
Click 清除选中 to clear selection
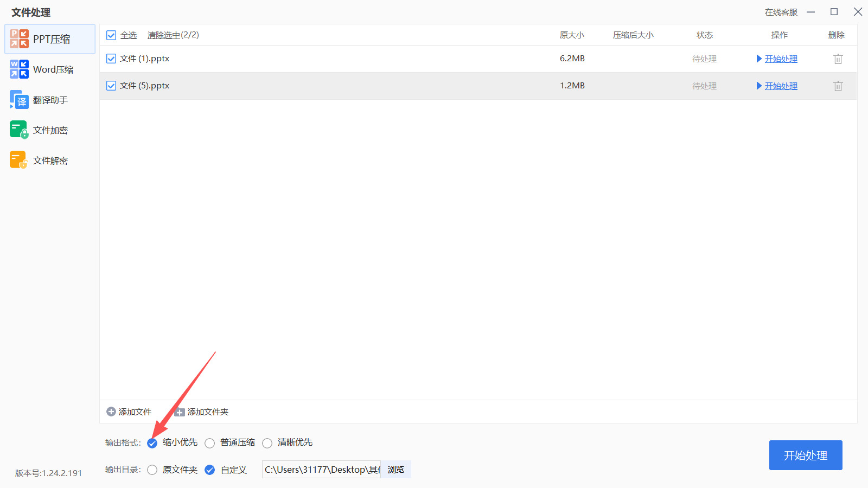click(164, 35)
